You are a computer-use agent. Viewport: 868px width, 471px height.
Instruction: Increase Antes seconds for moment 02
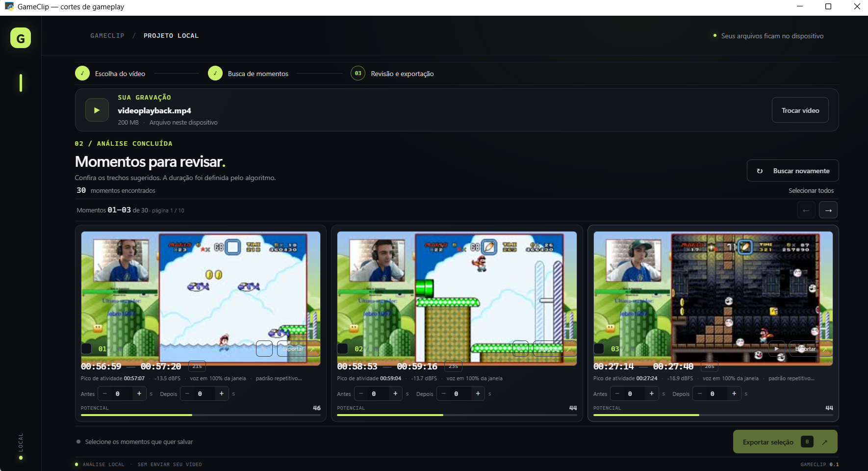(395, 393)
